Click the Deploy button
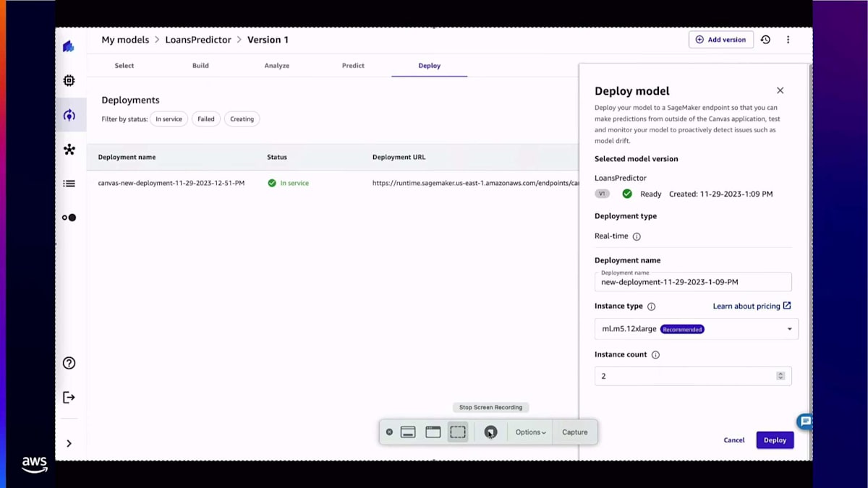 pos(775,440)
